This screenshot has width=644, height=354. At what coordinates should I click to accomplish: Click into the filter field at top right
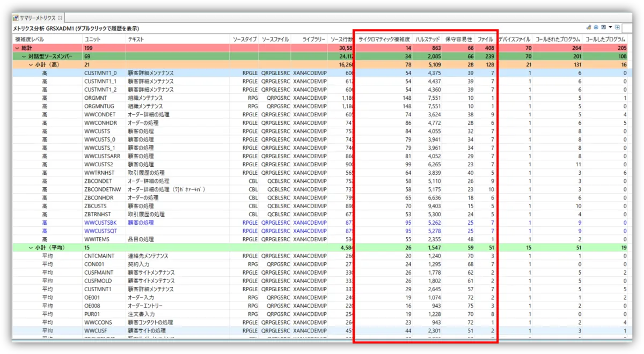coord(626,28)
